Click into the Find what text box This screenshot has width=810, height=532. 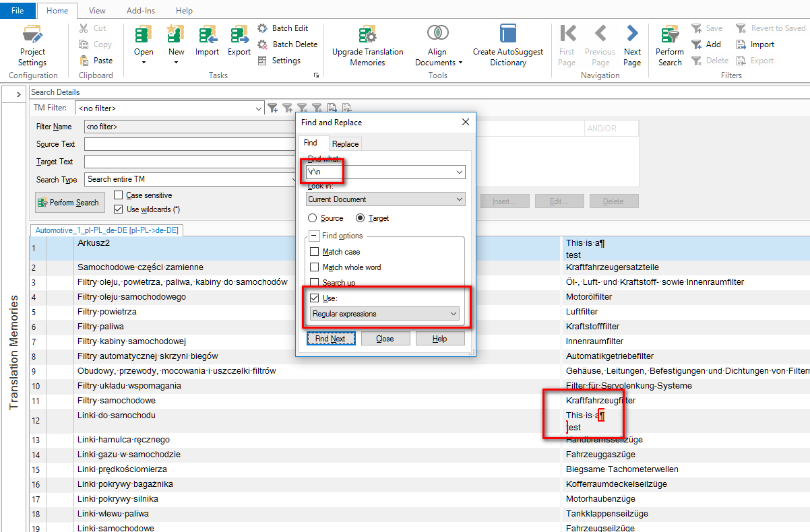click(380, 172)
